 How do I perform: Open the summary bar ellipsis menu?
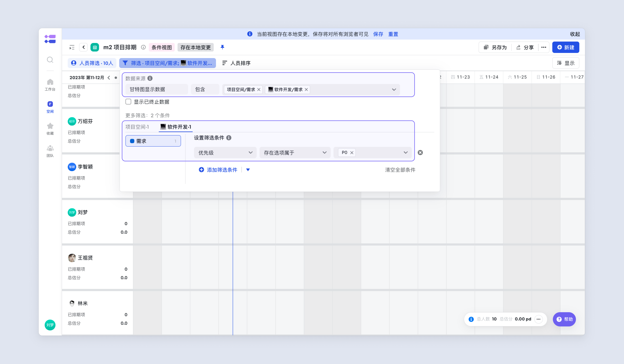(538, 319)
